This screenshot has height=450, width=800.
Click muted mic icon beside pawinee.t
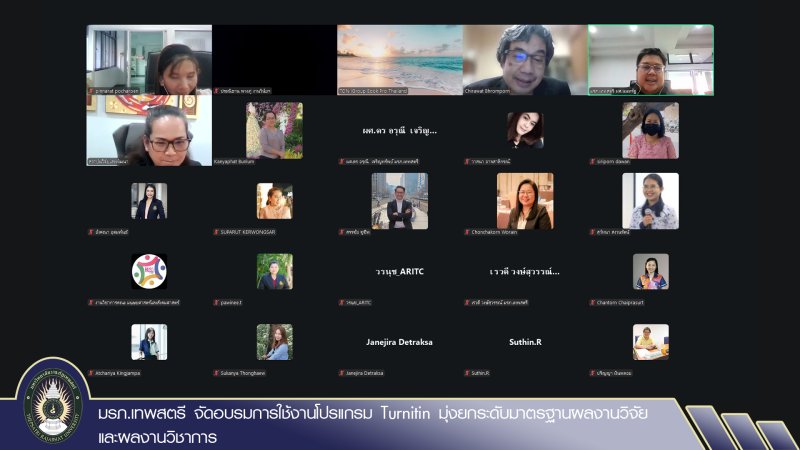tap(216, 302)
